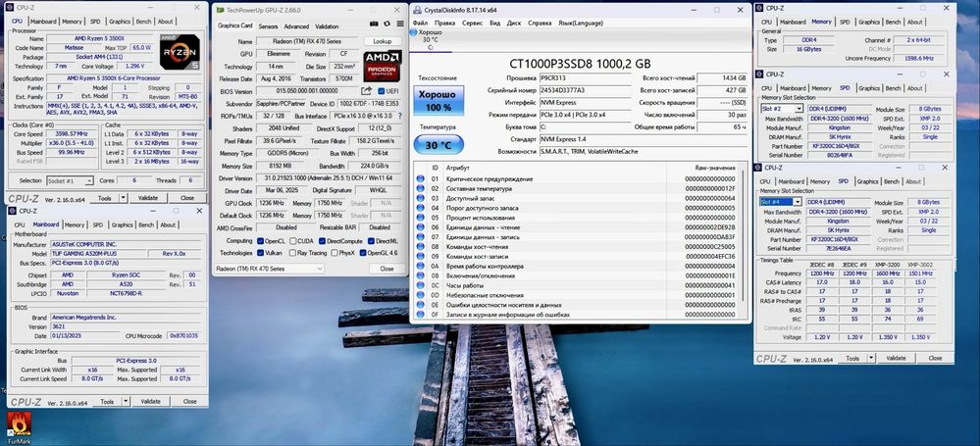Image resolution: width=980 pixels, height=446 pixels.
Task: Click the Lookup button in GPU-Z
Action: tap(383, 41)
